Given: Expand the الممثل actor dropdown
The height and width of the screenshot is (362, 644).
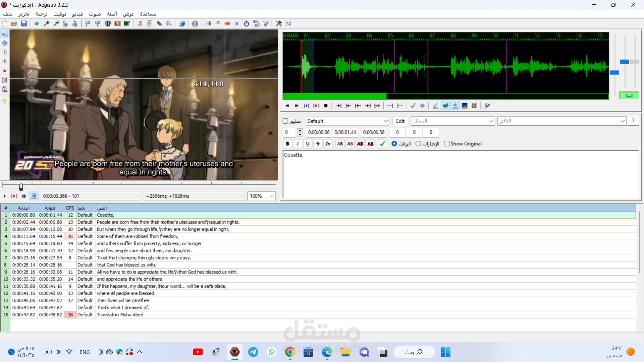Looking at the screenshot, I should [491, 121].
